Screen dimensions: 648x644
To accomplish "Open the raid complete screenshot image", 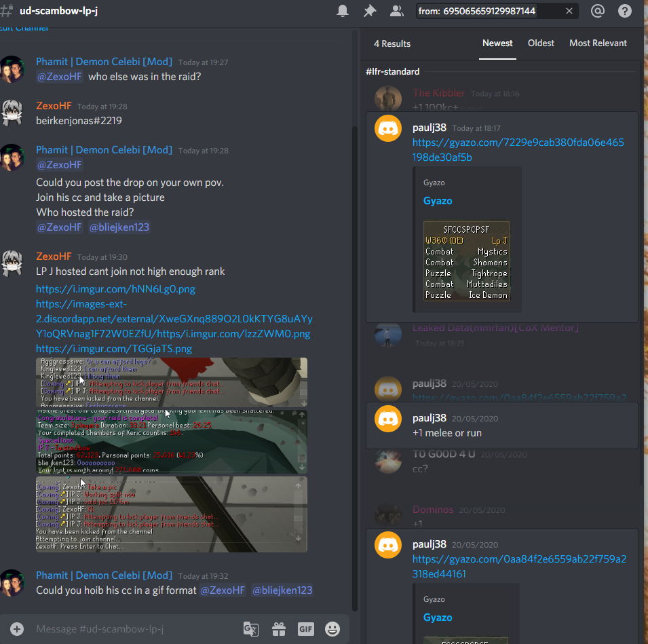I will tap(172, 442).
